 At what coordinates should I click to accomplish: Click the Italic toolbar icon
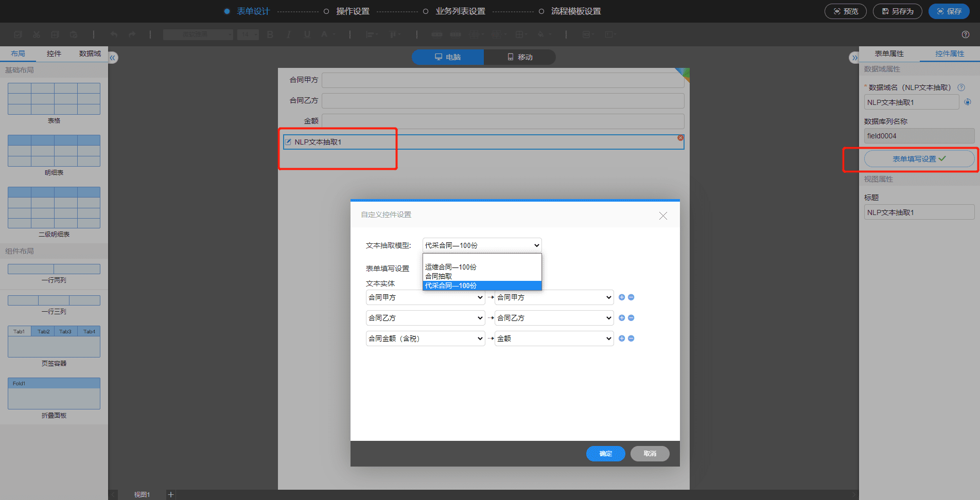pyautogui.click(x=289, y=34)
